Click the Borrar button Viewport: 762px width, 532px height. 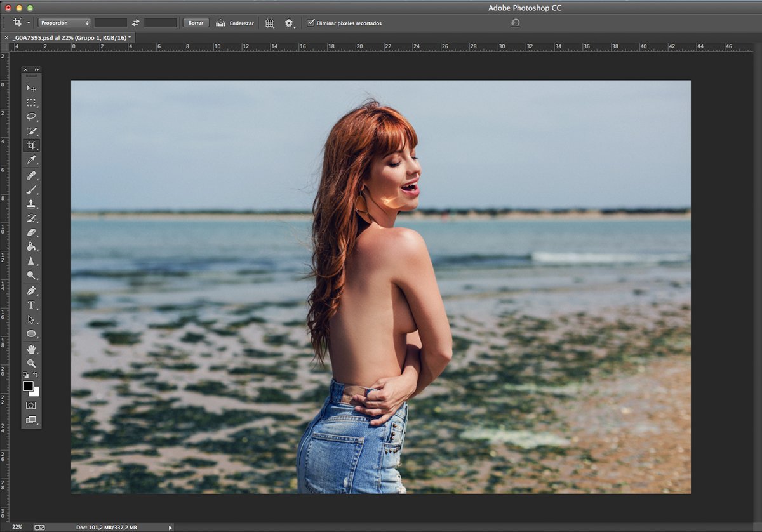coord(196,23)
